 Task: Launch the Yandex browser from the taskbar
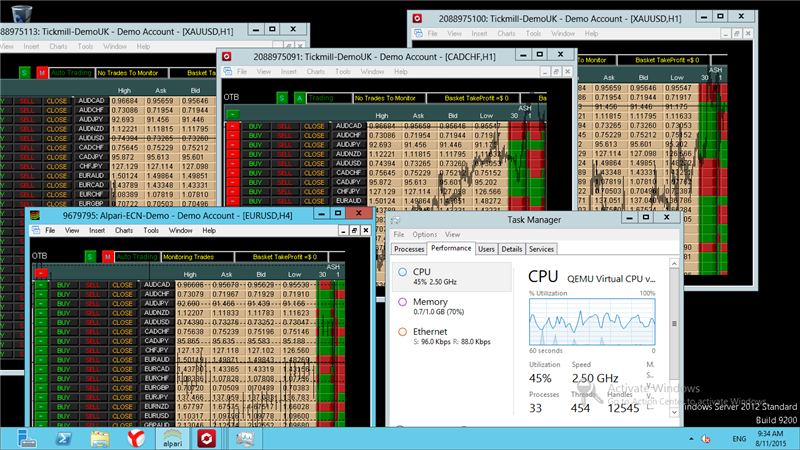[x=136, y=438]
